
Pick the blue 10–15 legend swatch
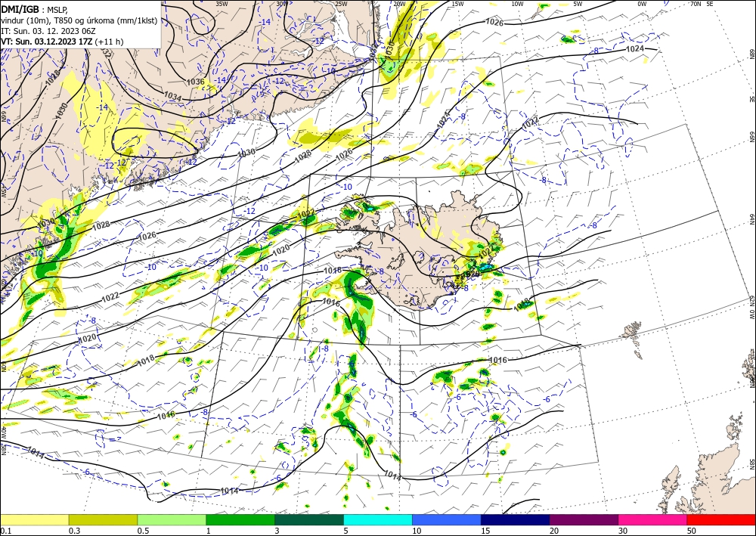point(447,519)
